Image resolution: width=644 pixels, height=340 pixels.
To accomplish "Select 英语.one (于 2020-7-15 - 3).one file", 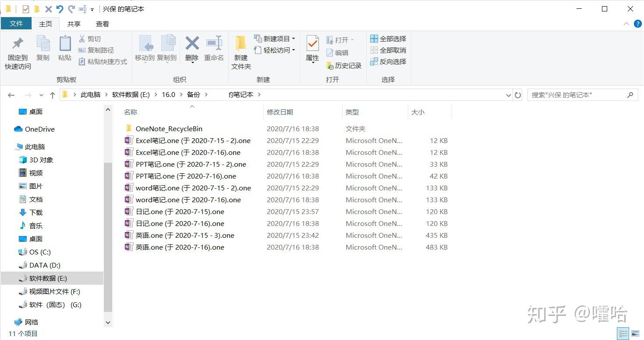I will pos(180,236).
